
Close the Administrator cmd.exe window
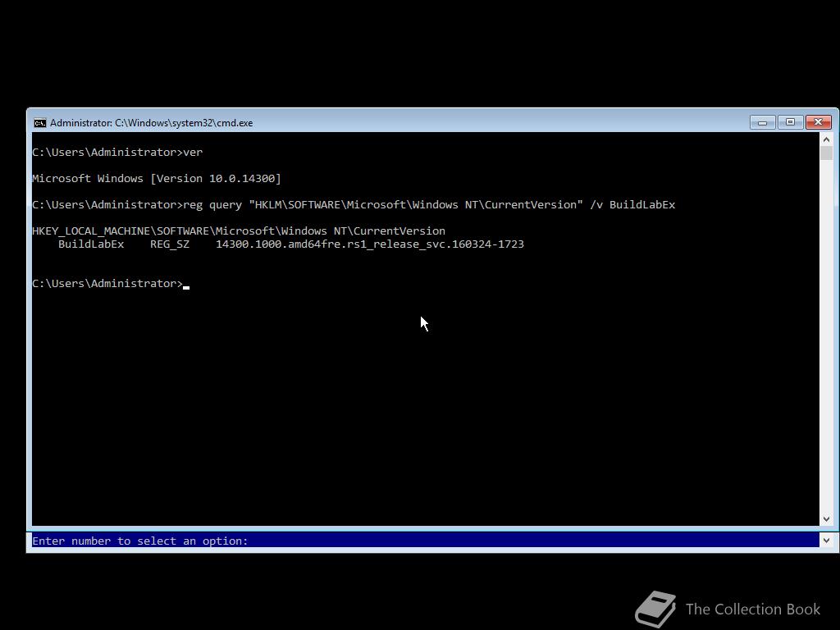pos(818,122)
